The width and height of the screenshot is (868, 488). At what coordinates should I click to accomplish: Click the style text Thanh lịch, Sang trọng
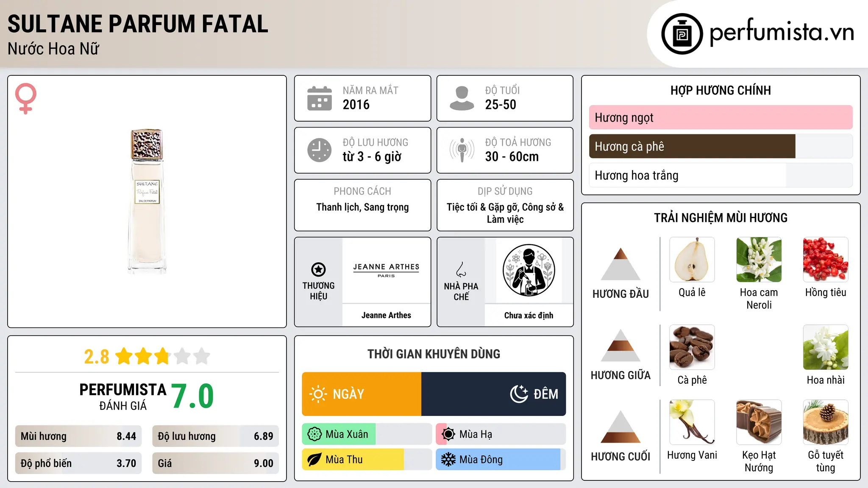pos(363,207)
